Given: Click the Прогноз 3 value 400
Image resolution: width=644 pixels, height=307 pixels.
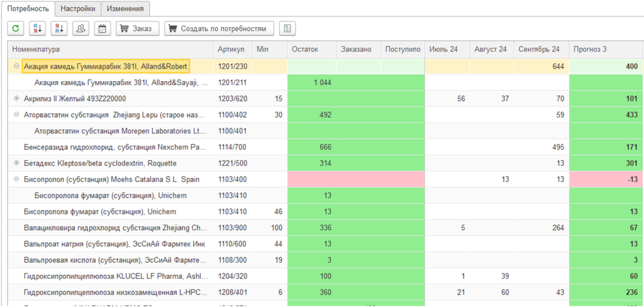Looking at the screenshot, I should coord(631,66).
